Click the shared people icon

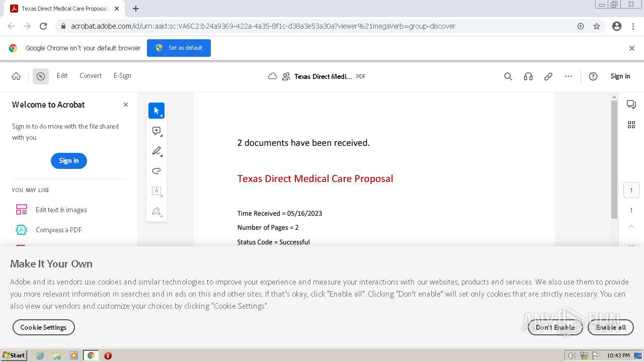(x=286, y=76)
